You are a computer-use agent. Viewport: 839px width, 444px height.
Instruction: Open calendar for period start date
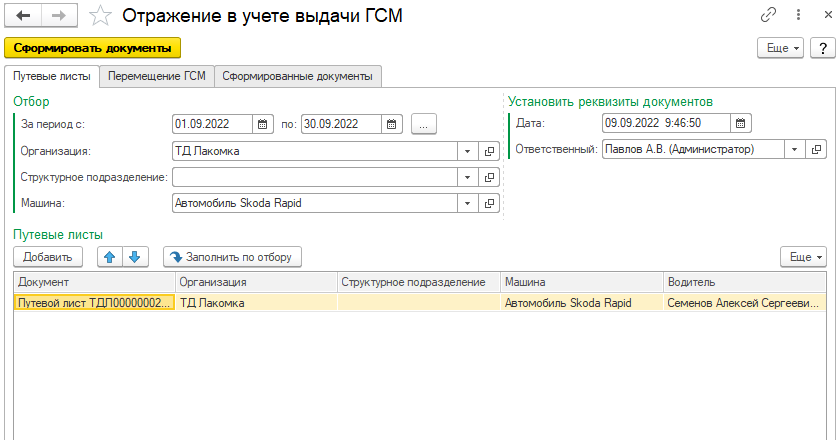coord(262,124)
